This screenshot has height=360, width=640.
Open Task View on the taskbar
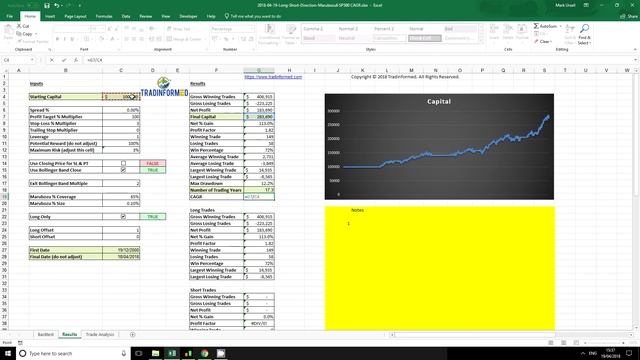click(x=139, y=353)
